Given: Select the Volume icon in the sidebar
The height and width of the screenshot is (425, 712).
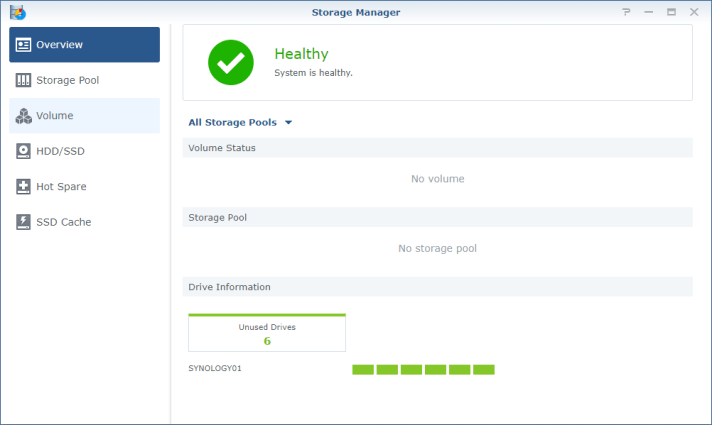Looking at the screenshot, I should point(23,116).
